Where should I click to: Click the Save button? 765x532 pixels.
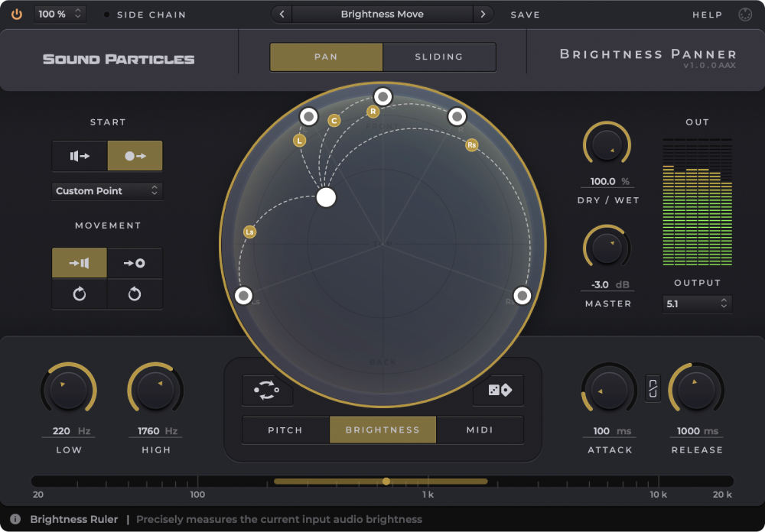[x=526, y=14]
